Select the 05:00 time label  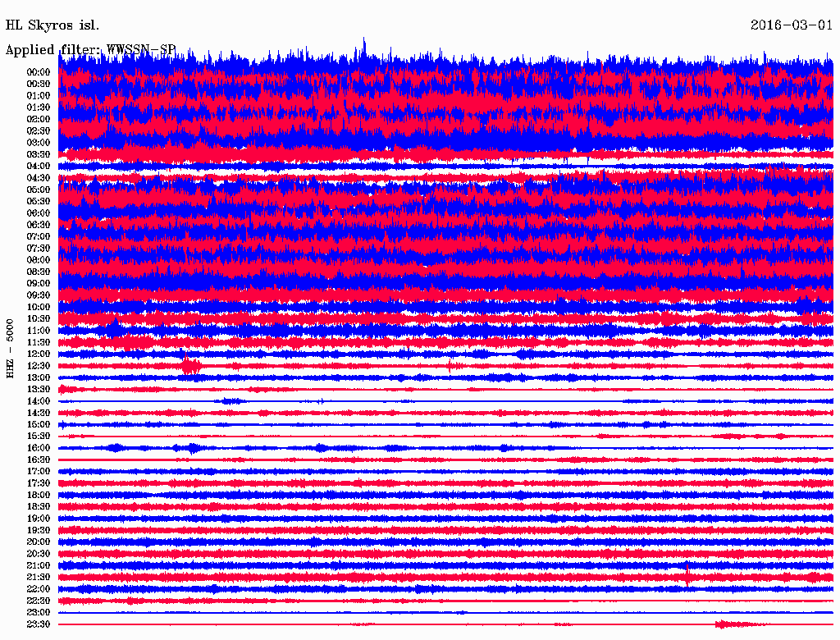39,190
